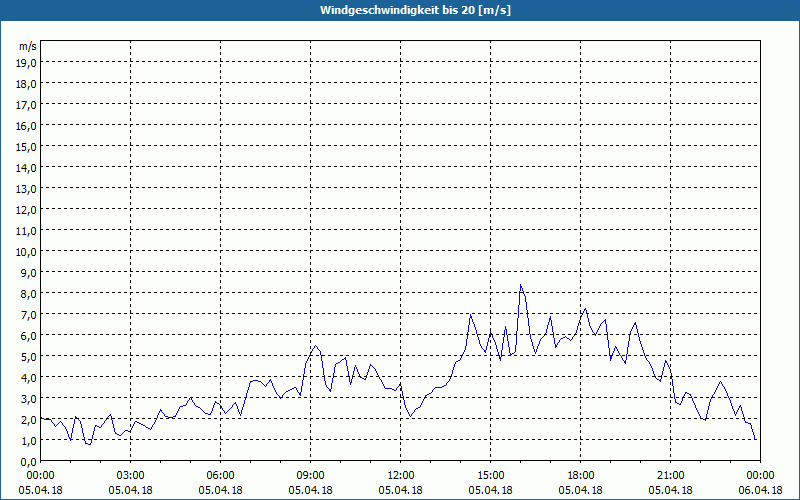Screen dimensions: 800x500
Task: Pick the '14,0' y-axis tick label
Action: point(26,168)
